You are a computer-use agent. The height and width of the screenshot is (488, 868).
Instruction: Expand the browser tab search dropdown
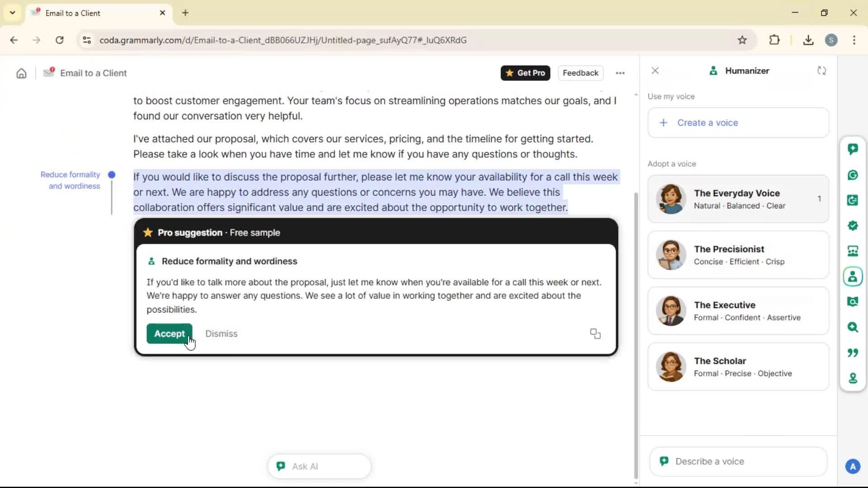click(12, 13)
